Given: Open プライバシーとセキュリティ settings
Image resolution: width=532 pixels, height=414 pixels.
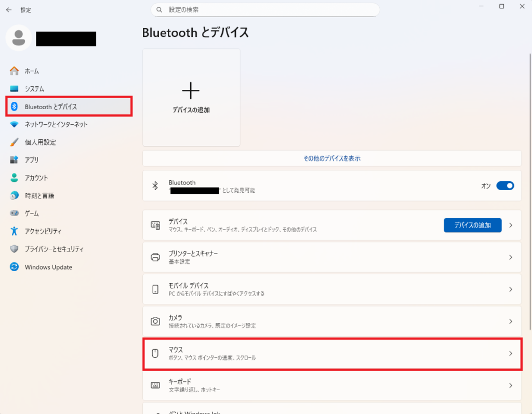Looking at the screenshot, I should tap(15, 249).
